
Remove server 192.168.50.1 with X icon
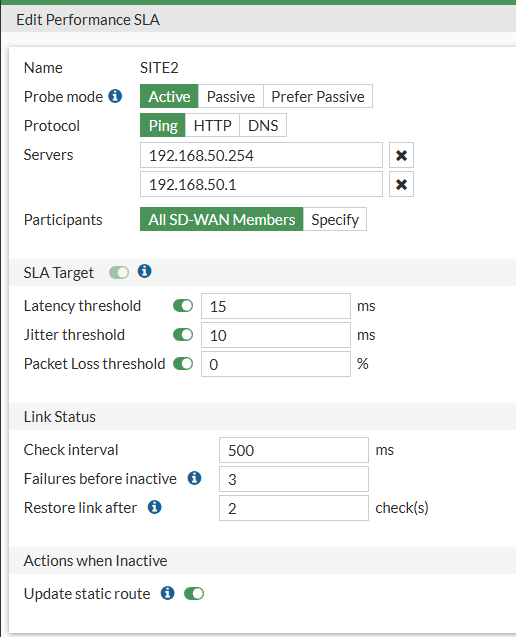point(401,184)
